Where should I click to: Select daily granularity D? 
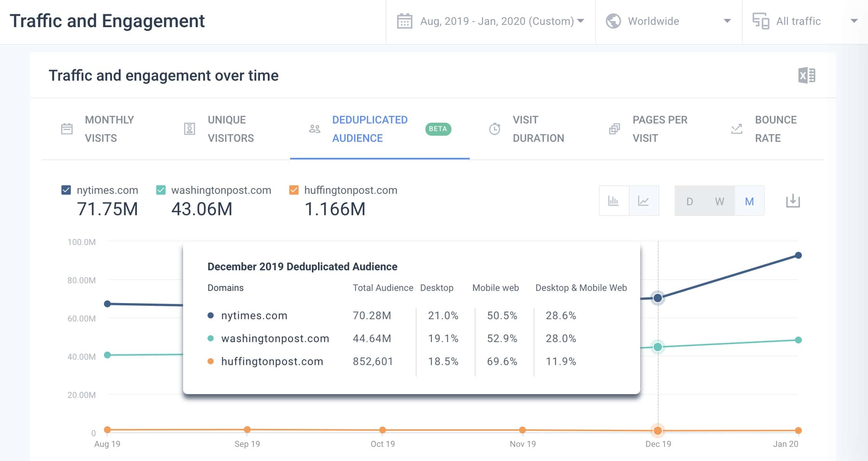point(690,201)
